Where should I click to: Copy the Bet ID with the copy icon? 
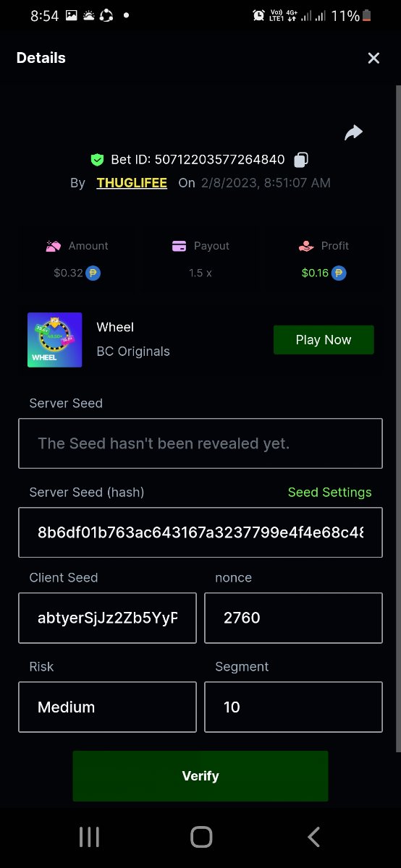point(302,159)
